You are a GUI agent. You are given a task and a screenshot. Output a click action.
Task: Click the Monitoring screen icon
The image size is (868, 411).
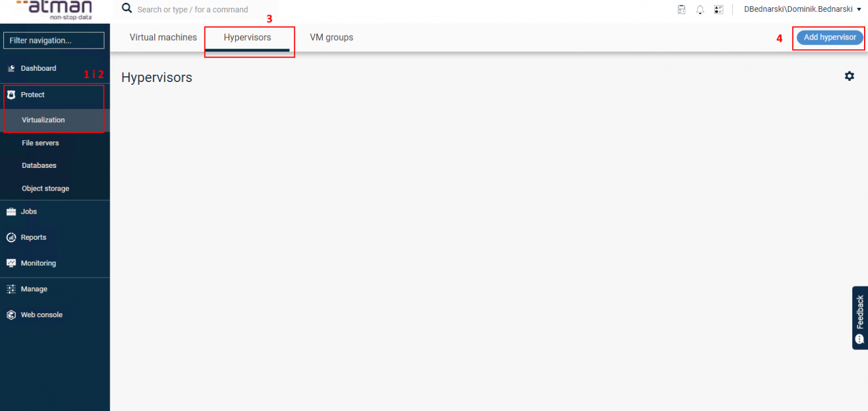[11, 263]
